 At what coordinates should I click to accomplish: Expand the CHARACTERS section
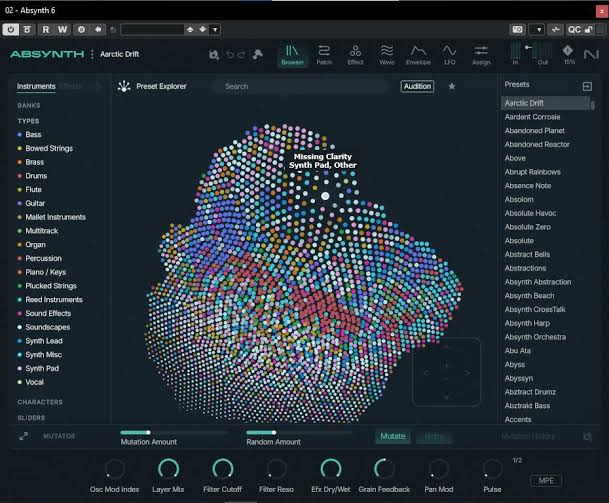click(x=40, y=402)
